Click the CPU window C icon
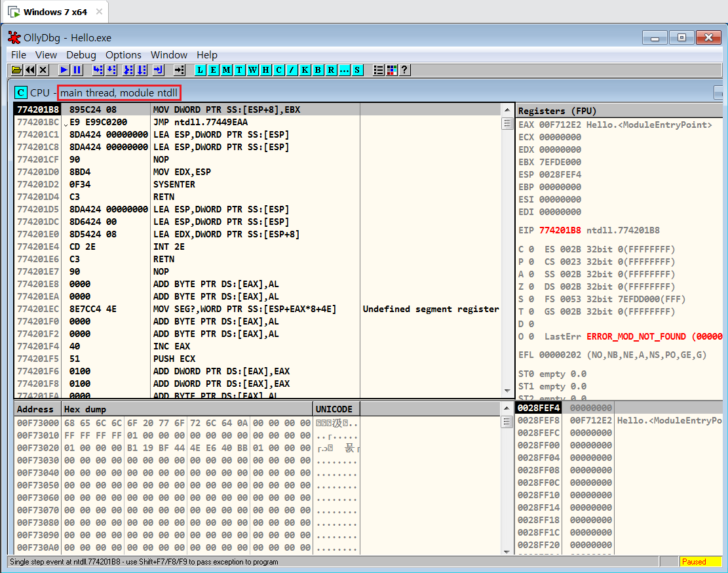The height and width of the screenshot is (573, 728). pos(20,92)
